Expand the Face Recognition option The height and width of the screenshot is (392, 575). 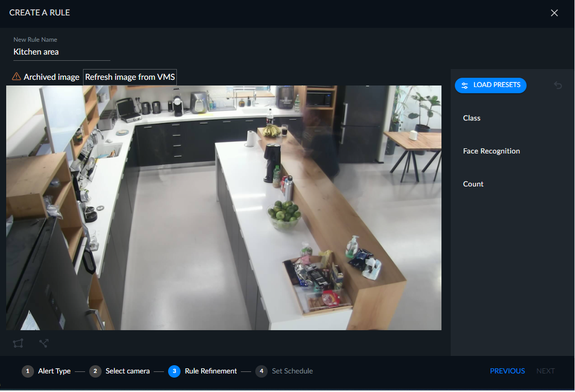pyautogui.click(x=491, y=151)
